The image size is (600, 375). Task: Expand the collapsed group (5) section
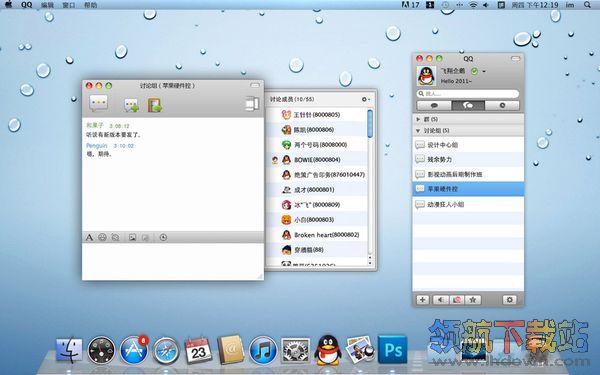[468, 119]
